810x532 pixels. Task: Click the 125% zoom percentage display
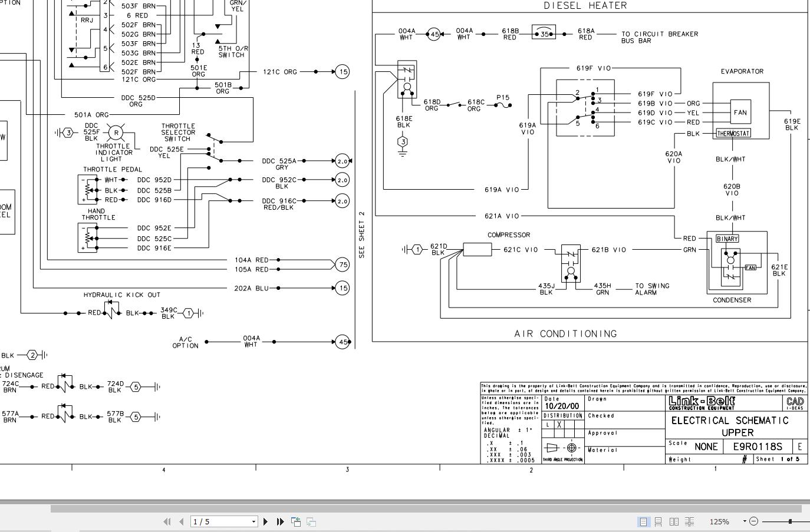click(719, 521)
